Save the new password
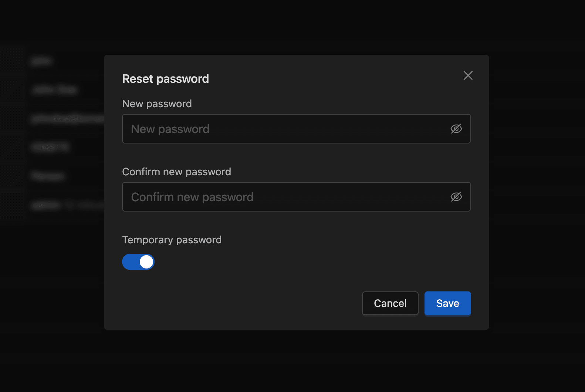Image resolution: width=585 pixels, height=392 pixels. pyautogui.click(x=447, y=303)
